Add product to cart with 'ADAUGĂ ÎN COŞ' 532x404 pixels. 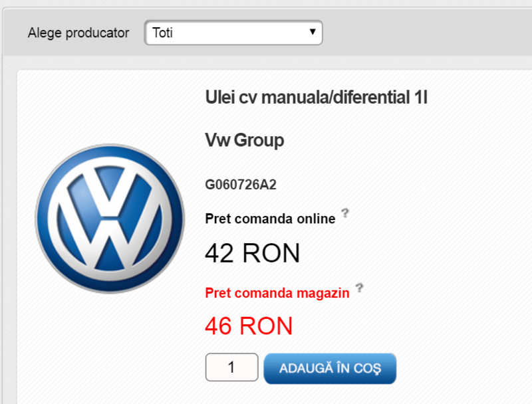[330, 368]
